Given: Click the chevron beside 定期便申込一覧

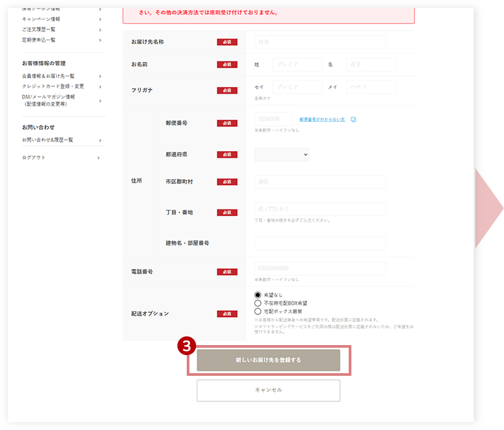Looking at the screenshot, I should (x=100, y=41).
